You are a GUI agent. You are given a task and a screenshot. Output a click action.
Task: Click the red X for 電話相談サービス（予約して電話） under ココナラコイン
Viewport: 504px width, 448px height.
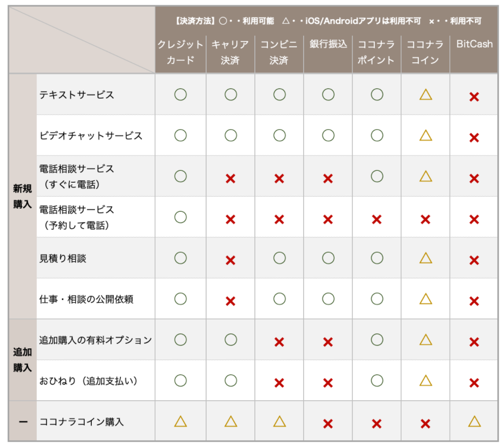pyautogui.click(x=425, y=220)
